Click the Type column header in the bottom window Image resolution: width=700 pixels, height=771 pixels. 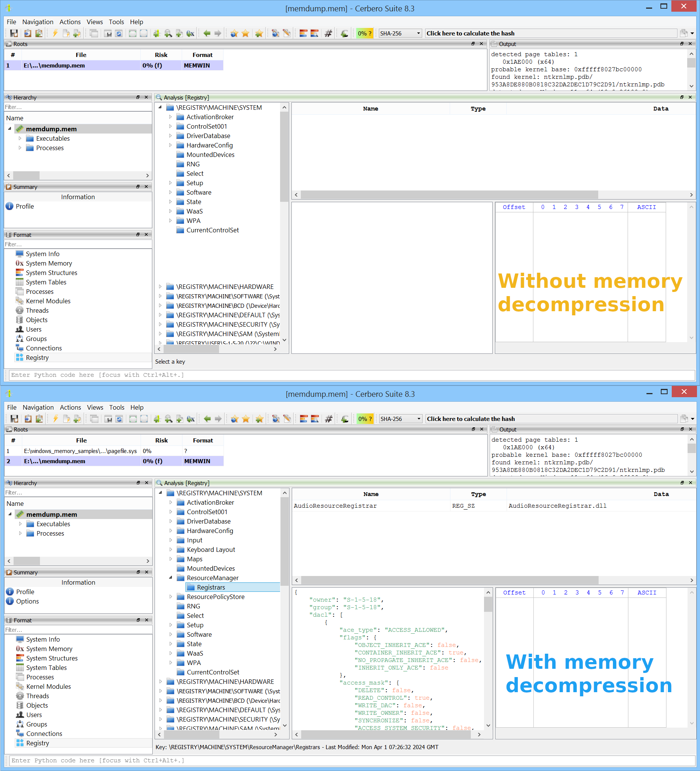click(478, 494)
